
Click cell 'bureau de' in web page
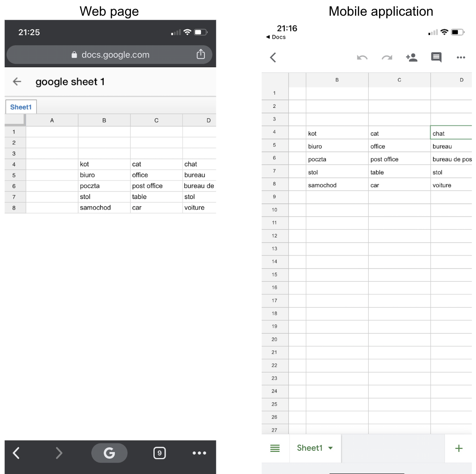(x=199, y=186)
